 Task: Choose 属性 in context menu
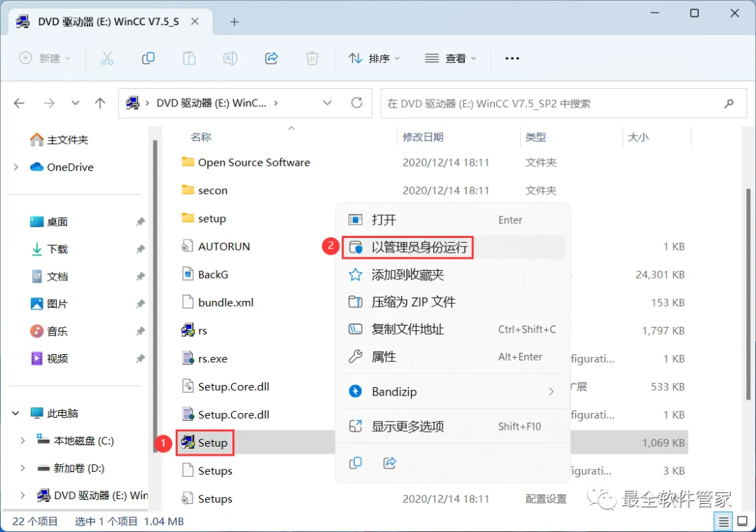pyautogui.click(x=452, y=357)
